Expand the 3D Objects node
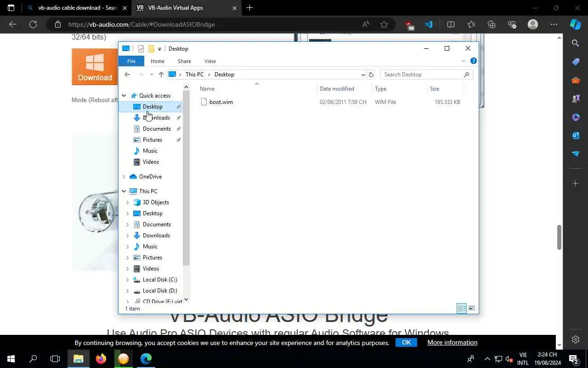The height and width of the screenshot is (368, 588). pyautogui.click(x=128, y=202)
